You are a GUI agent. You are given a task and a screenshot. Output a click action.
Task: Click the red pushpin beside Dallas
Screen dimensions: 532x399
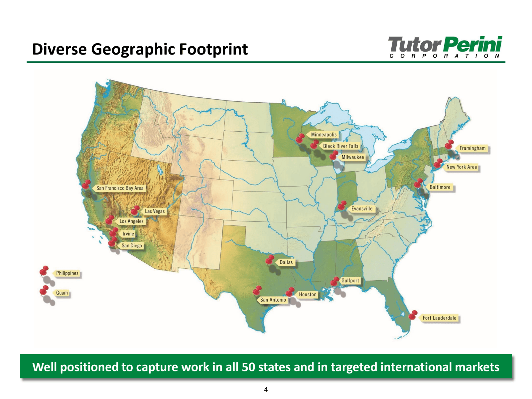pyautogui.click(x=270, y=260)
